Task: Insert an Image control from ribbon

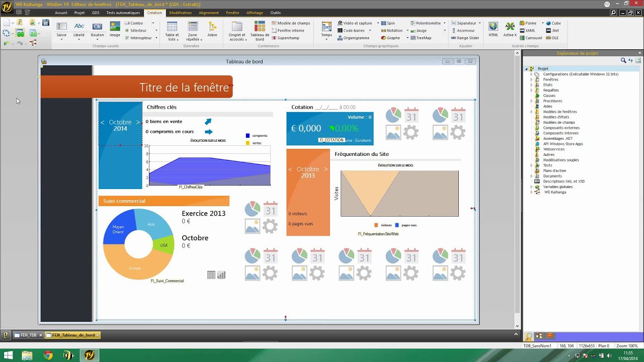Action: click(115, 30)
